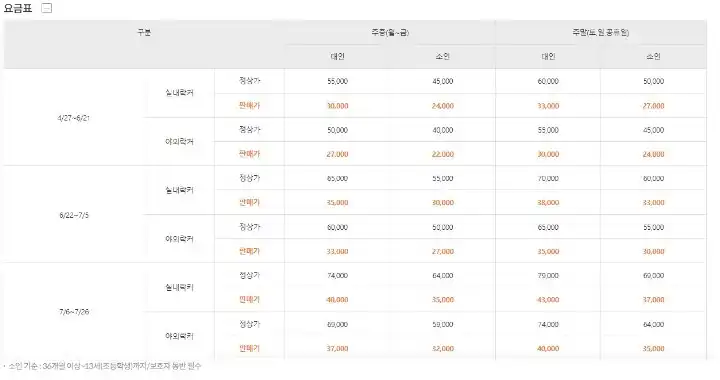This screenshot has width=720, height=380.
Task: Click the 소인 header under 주중
Action: click(443, 56)
